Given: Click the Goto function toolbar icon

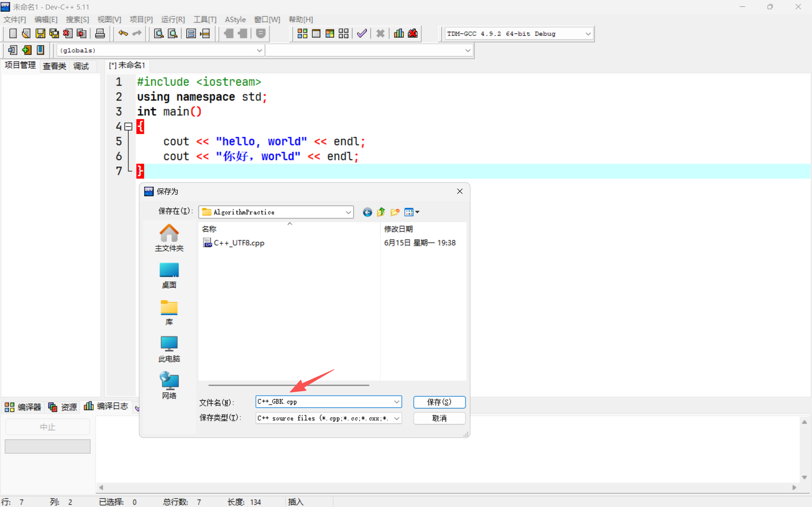Looking at the screenshot, I should 191,34.
